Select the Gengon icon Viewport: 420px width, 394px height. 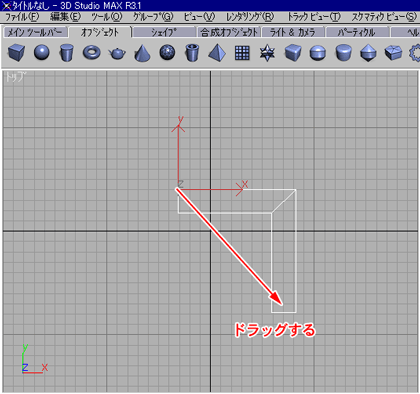pyautogui.click(x=393, y=53)
